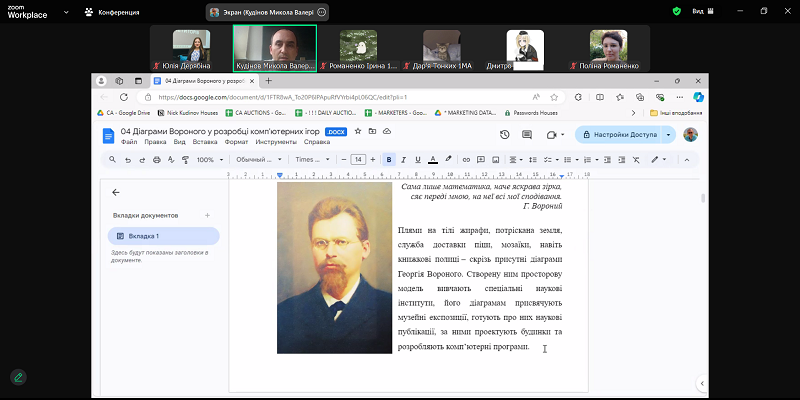
Task: Expand the share access options arrow
Action: pos(668,135)
